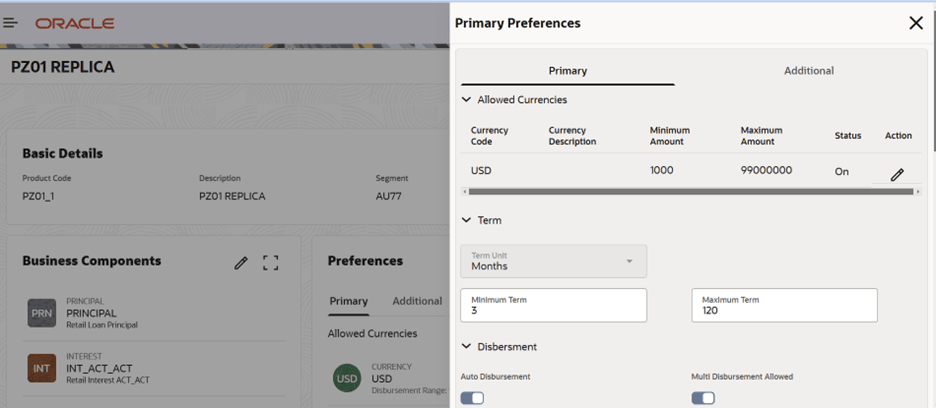This screenshot has height=408, width=936.
Task: Select the INT interest component icon
Action: click(x=42, y=368)
